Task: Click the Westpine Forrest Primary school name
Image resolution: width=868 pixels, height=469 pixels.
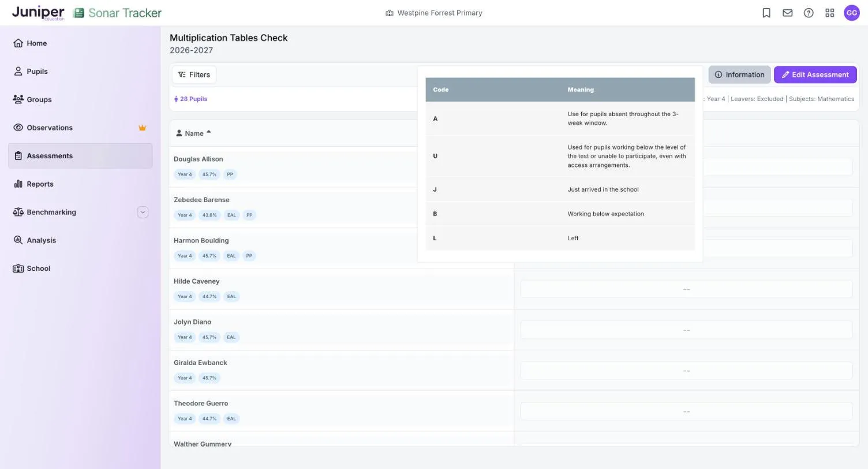Action: click(x=440, y=13)
